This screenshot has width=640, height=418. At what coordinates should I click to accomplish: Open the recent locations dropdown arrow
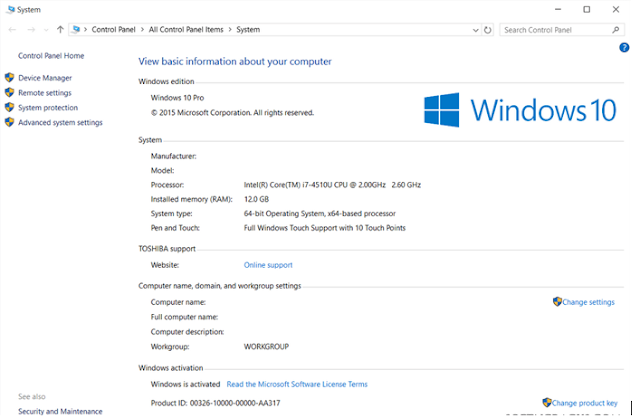[x=46, y=30]
